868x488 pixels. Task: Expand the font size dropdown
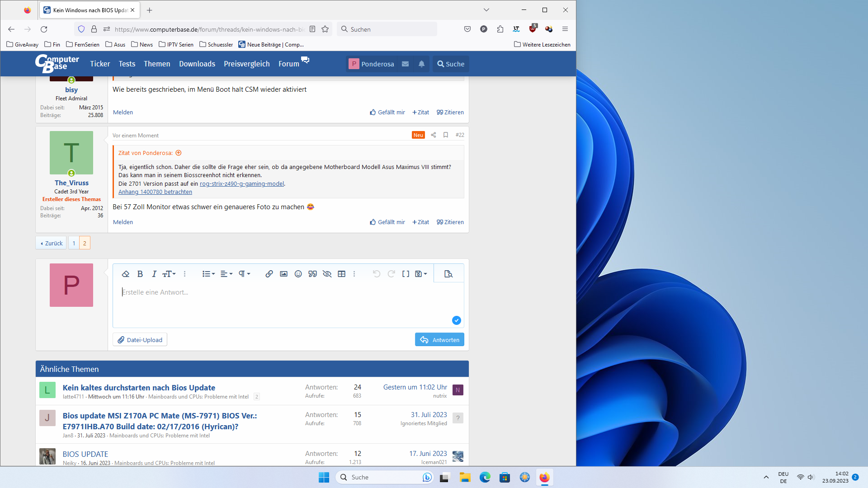[x=169, y=274]
